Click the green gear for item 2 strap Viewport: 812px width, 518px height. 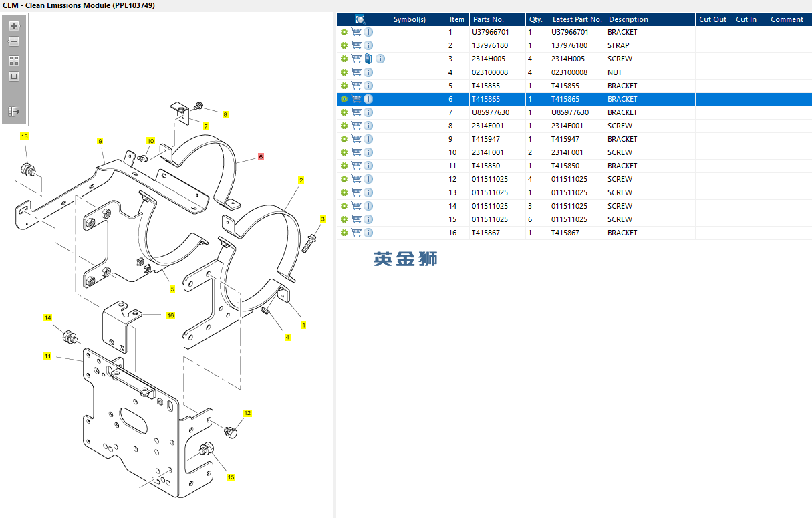pyautogui.click(x=344, y=45)
